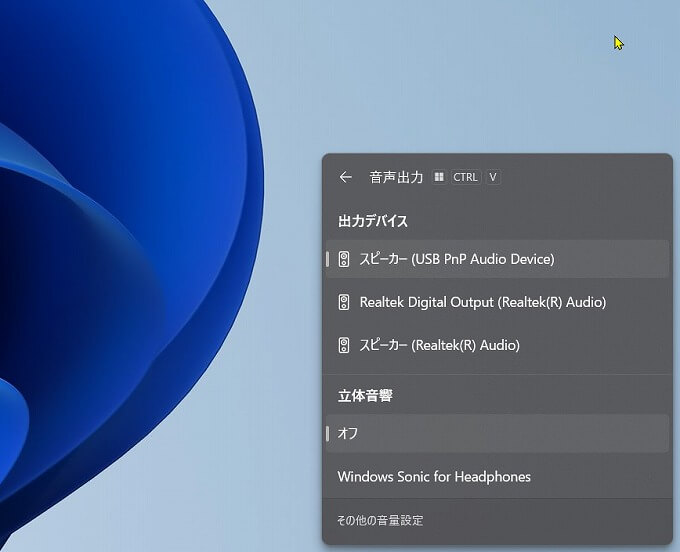Choose スピーカー (Realtek(R) Audio) as output device
The height and width of the screenshot is (552, 680).
point(439,345)
